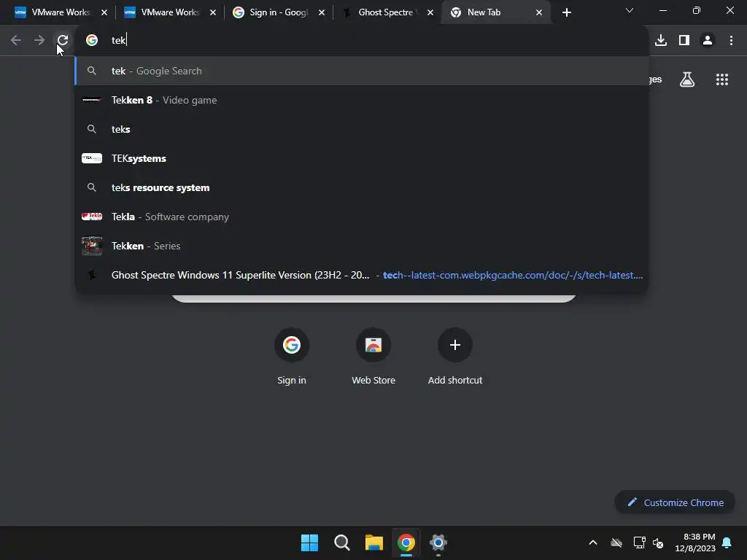The width and height of the screenshot is (747, 560).
Task: Close the Ghost Spectre tab
Action: 430,13
